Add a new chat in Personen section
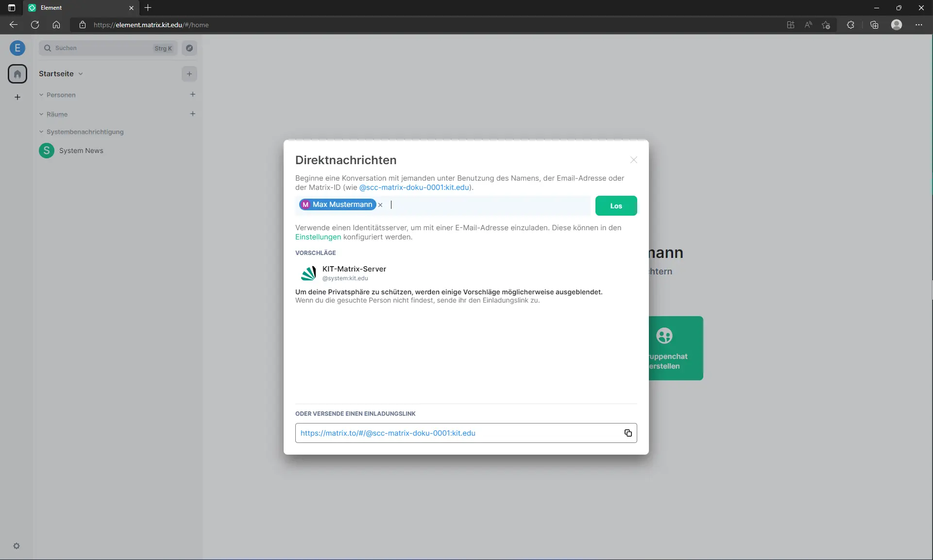The width and height of the screenshot is (933, 560). point(193,94)
